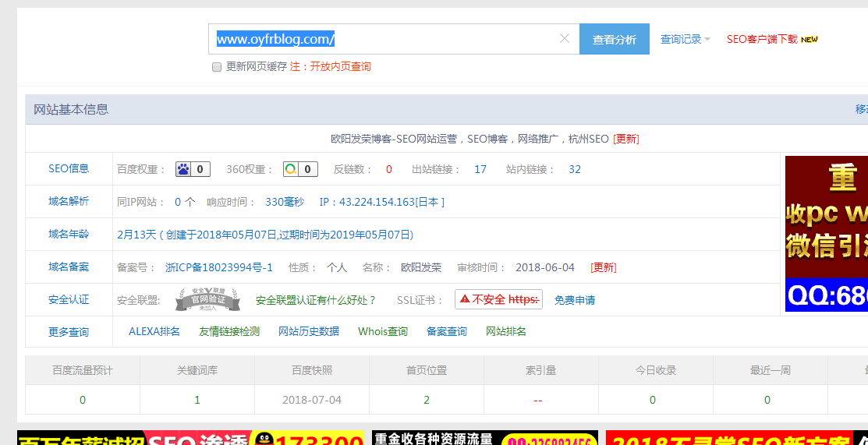Click 更新 link beside site title
868x445 pixels.
click(x=626, y=139)
